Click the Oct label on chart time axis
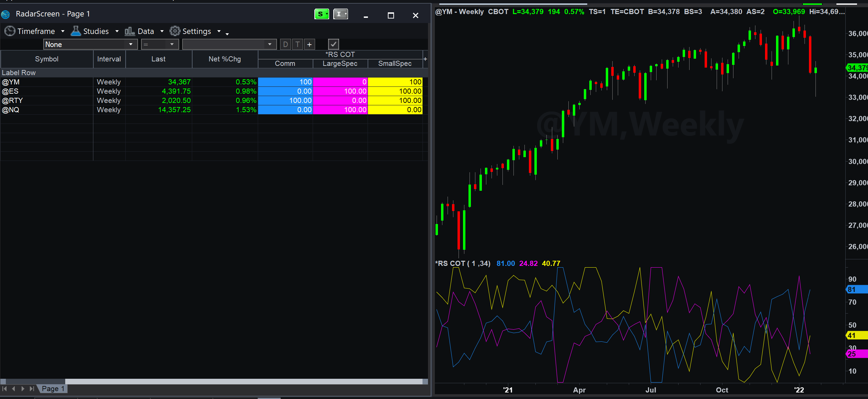 [x=722, y=390]
